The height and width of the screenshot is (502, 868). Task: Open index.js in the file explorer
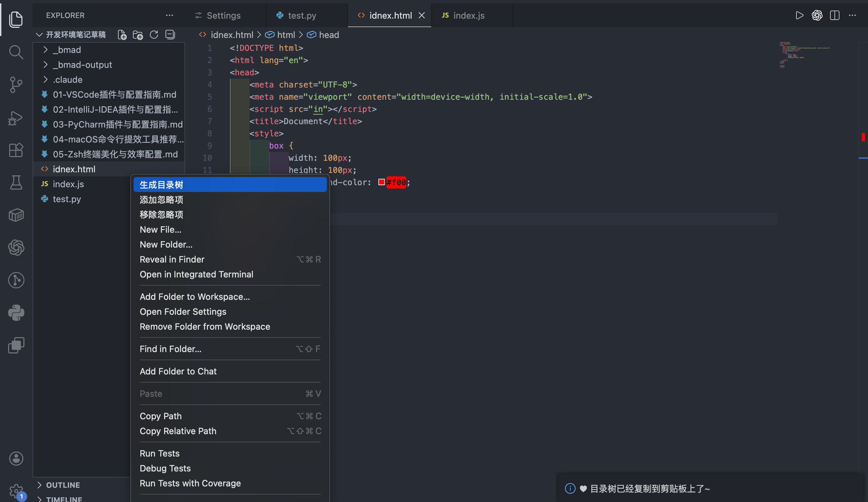tap(68, 184)
